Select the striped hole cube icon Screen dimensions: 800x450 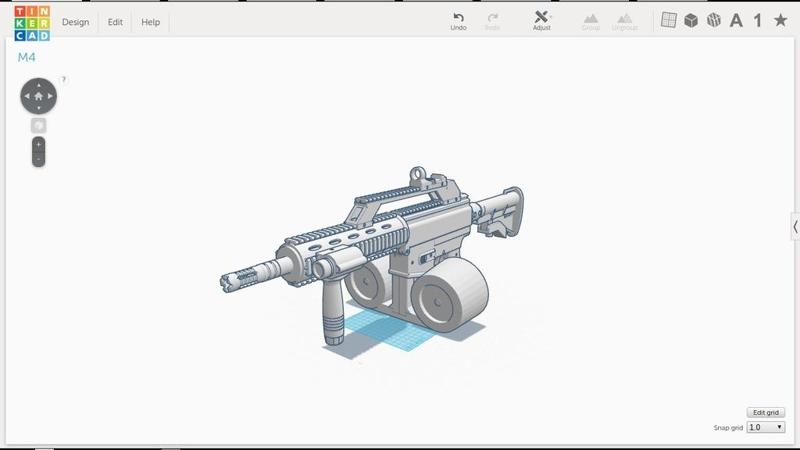pyautogui.click(x=714, y=20)
